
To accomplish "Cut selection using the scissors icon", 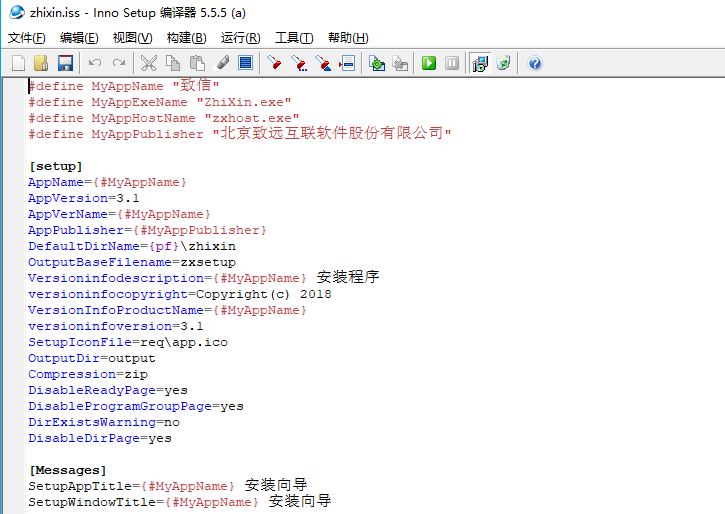I will [x=148, y=63].
